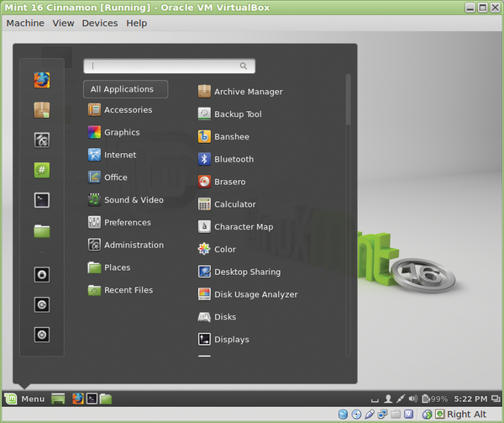The height and width of the screenshot is (423, 504).
Task: Select the Recent Files category
Action: click(x=120, y=290)
